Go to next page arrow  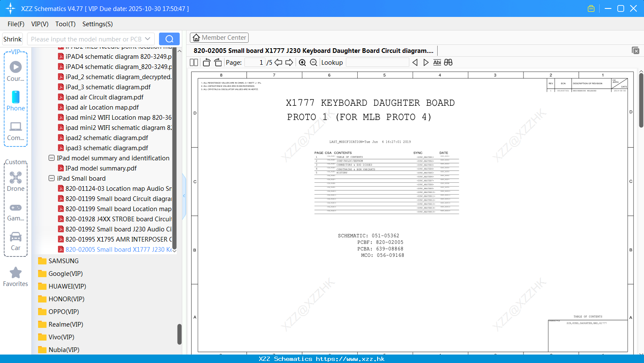289,63
